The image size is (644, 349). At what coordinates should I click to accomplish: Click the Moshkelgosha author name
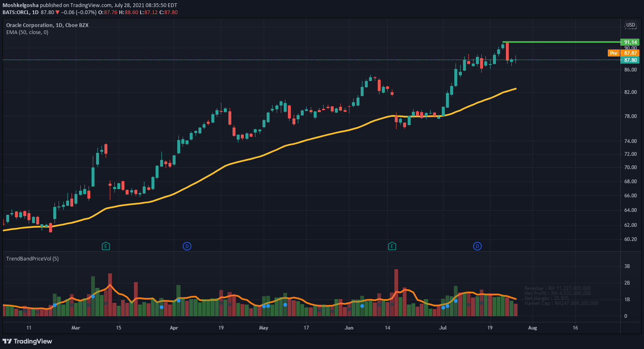point(20,5)
